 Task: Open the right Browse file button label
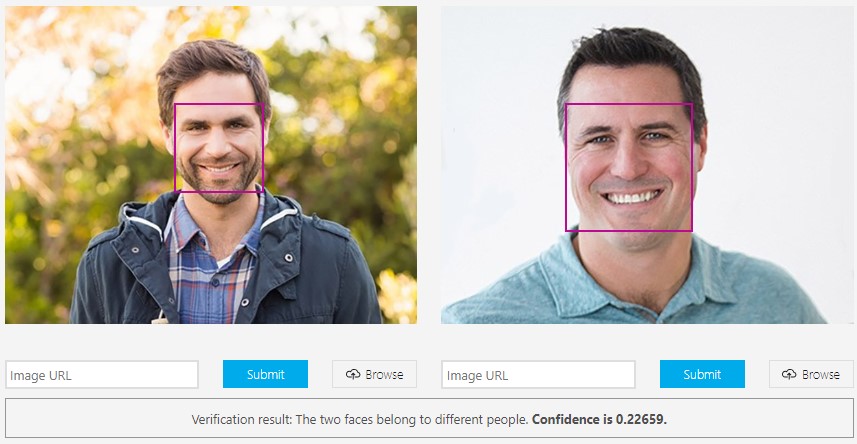(820, 375)
